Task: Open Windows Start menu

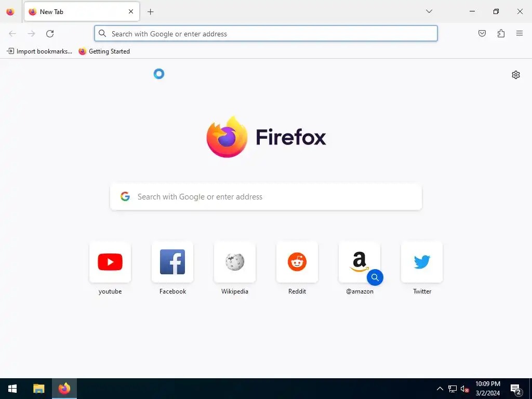Action: 12,389
